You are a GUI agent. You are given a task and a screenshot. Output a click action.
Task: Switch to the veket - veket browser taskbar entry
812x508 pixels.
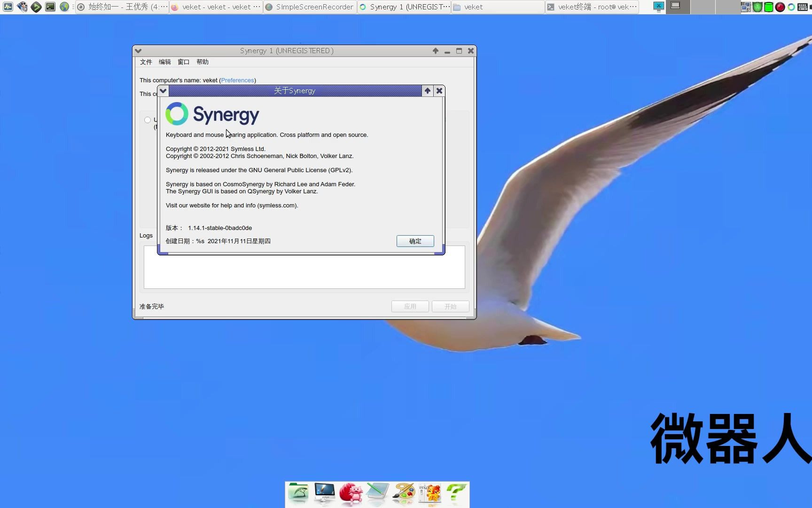pyautogui.click(x=216, y=7)
